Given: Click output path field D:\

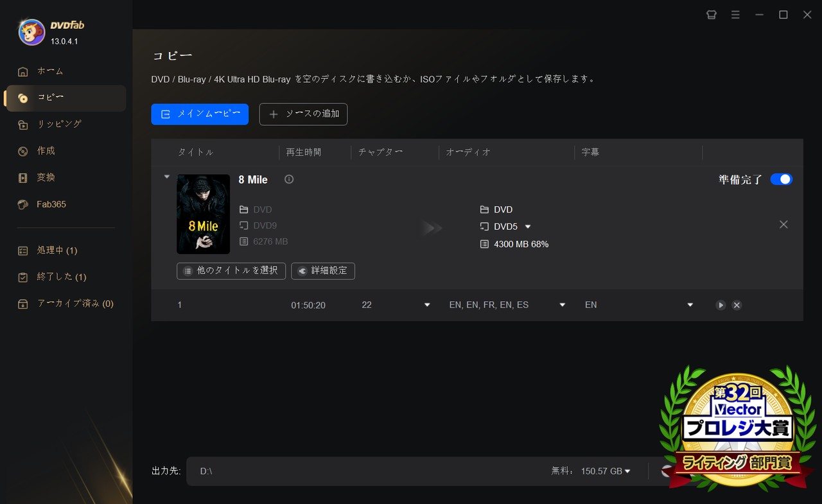Looking at the screenshot, I should coord(366,471).
